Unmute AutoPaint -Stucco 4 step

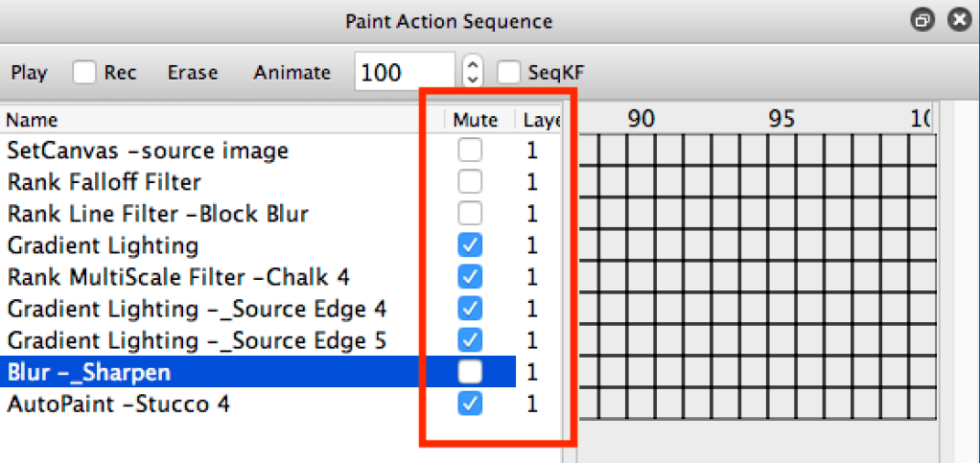pyautogui.click(x=470, y=404)
